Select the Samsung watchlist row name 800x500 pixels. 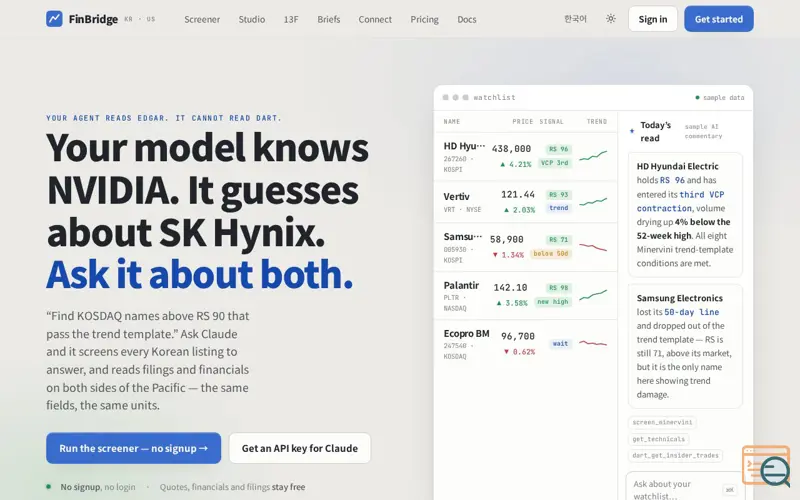point(462,237)
